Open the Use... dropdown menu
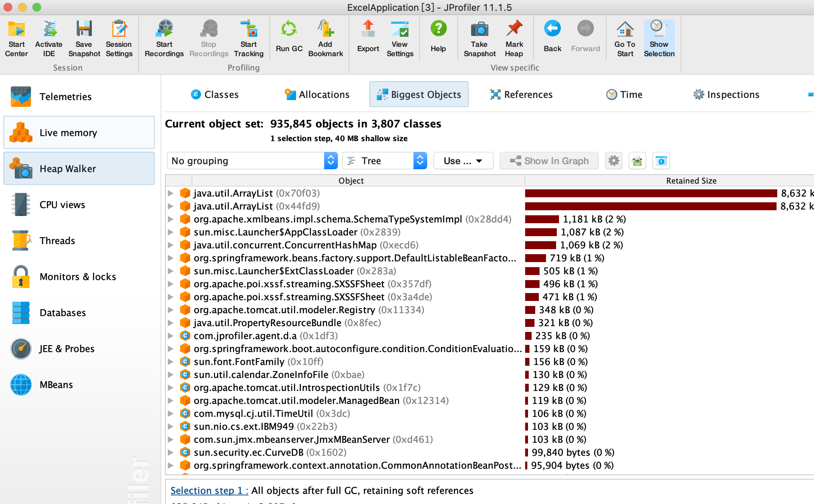Image resolution: width=814 pixels, height=504 pixels. click(x=463, y=161)
